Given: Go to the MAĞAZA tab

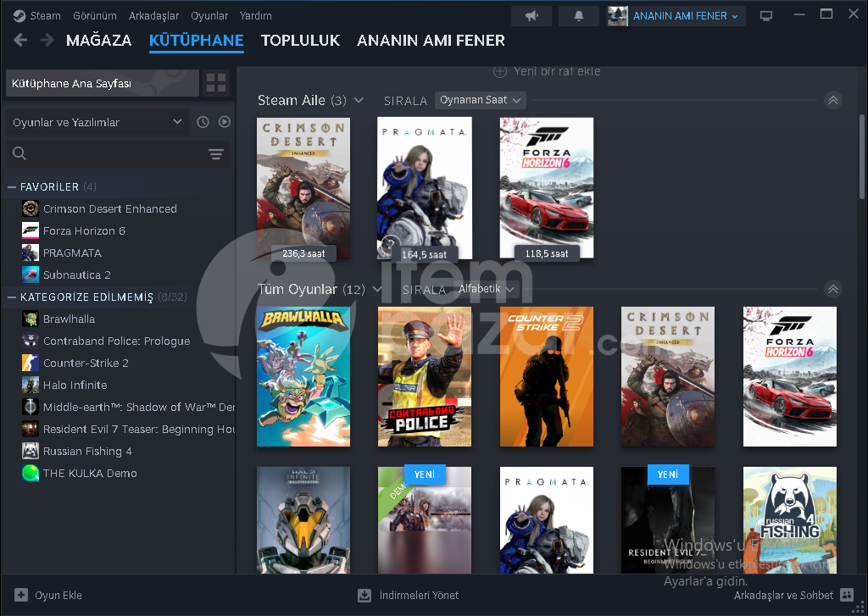Looking at the screenshot, I should click(98, 41).
